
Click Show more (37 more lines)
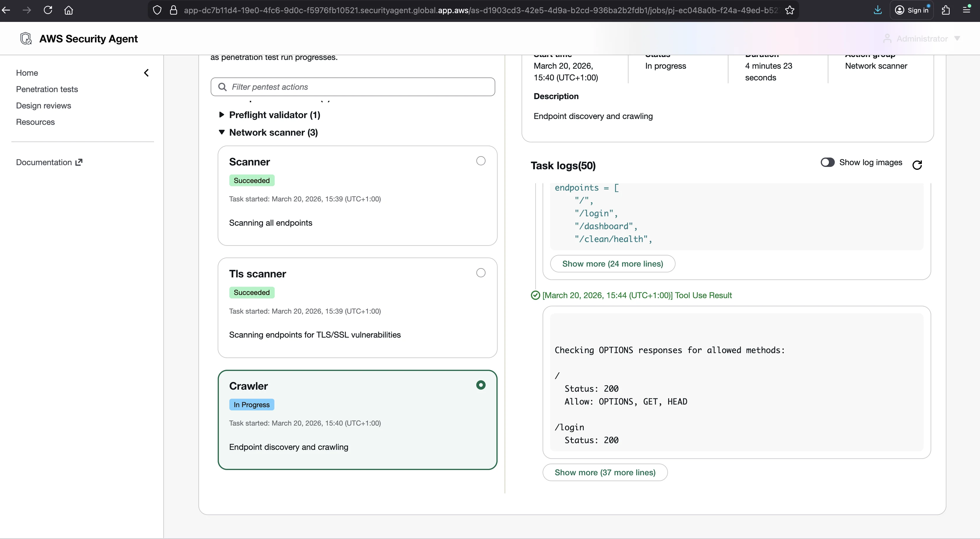tap(605, 472)
